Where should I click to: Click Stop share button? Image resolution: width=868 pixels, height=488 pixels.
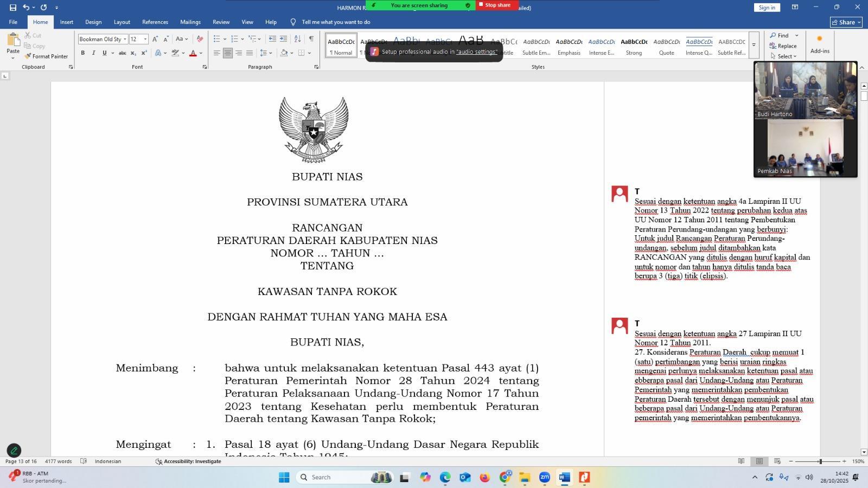[497, 5]
